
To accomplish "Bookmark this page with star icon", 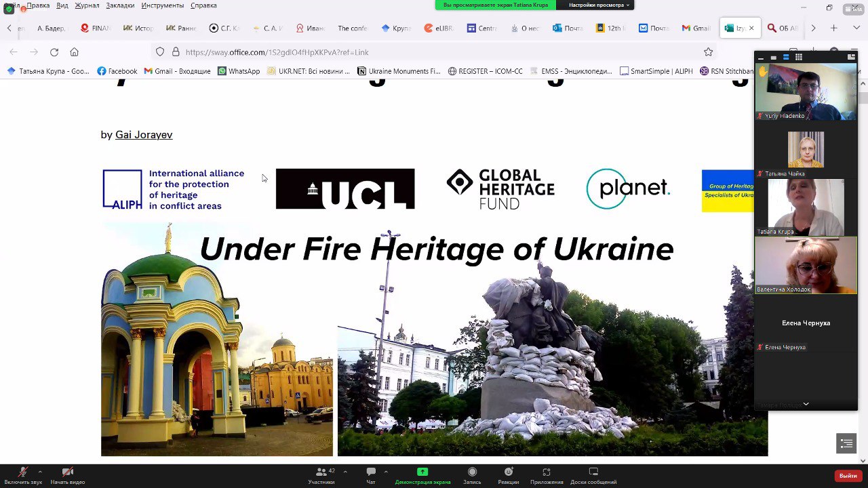I will click(x=708, y=52).
